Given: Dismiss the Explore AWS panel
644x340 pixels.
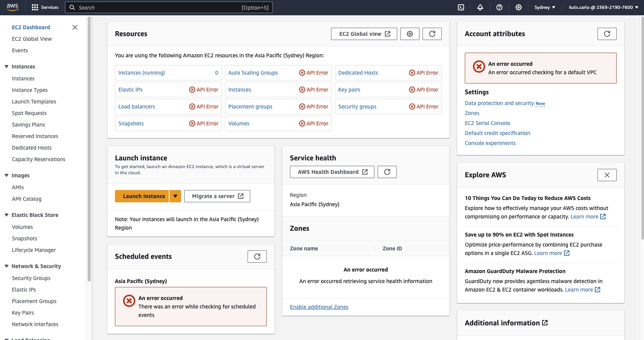Looking at the screenshot, I should tap(607, 175).
